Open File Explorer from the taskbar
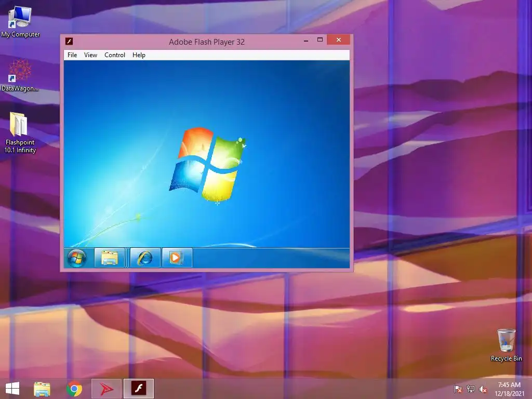This screenshot has height=399, width=532. [x=42, y=389]
